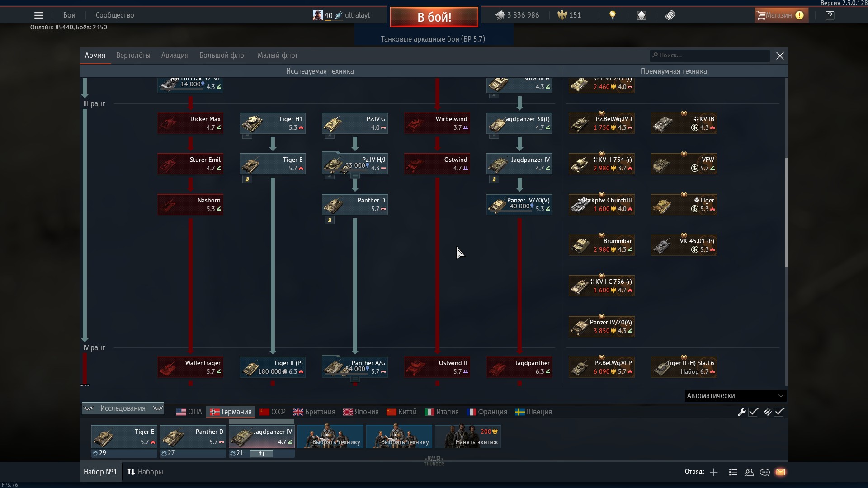Click inside the Поиск search field
This screenshot has height=488, width=868.
[710, 56]
